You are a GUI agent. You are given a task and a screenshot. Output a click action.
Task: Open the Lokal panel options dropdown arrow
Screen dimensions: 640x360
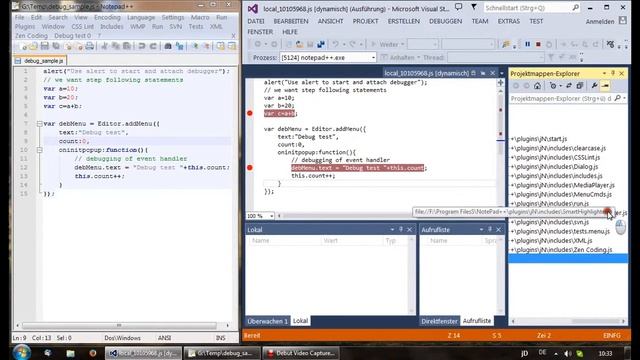[392, 229]
